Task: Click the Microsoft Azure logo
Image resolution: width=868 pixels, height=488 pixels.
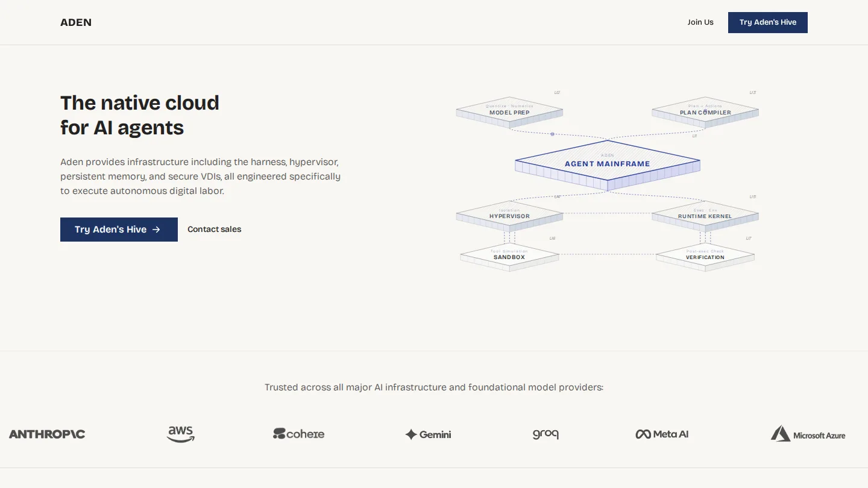Action: point(808,434)
